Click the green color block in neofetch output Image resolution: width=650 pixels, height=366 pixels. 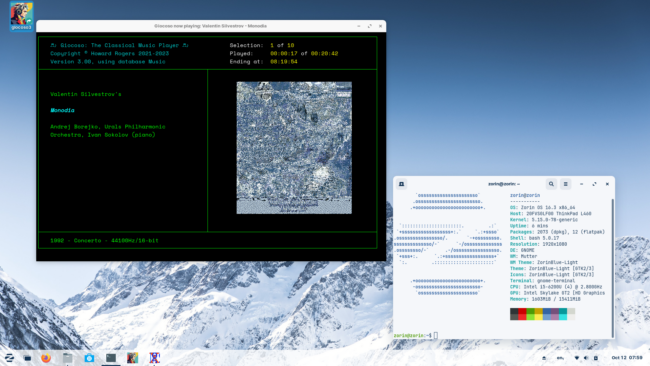point(530,314)
